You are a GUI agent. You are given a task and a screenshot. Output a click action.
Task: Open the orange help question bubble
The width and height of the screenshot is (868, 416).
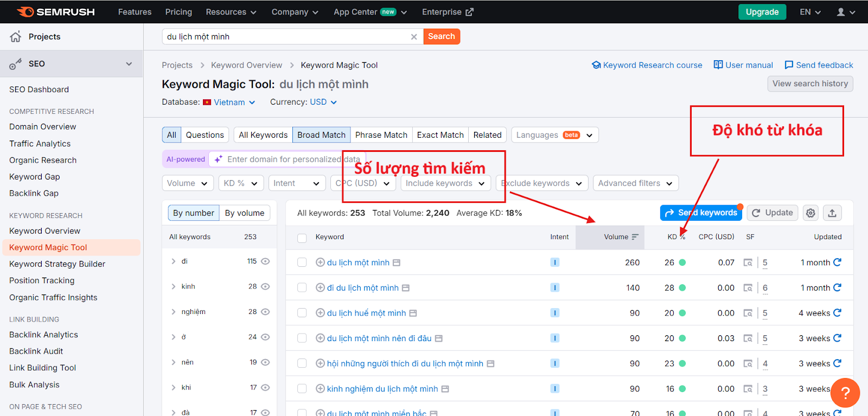click(845, 393)
